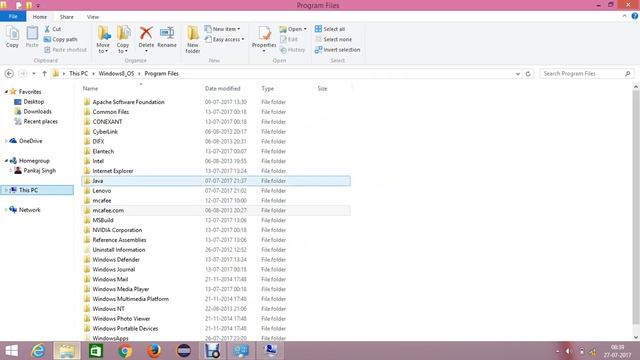Open the recent locations dropdown arrow

(34, 74)
